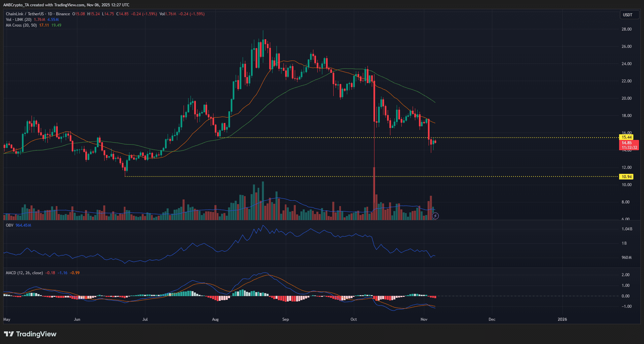Toggle visibility of the OBV indicator
The image size is (644, 344).
click(x=37, y=225)
